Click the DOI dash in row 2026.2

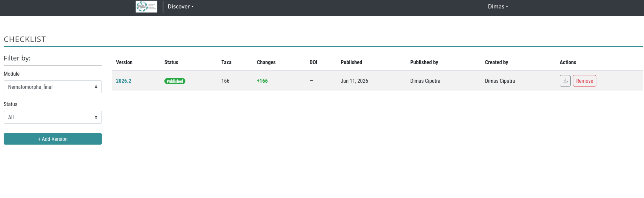(x=311, y=81)
